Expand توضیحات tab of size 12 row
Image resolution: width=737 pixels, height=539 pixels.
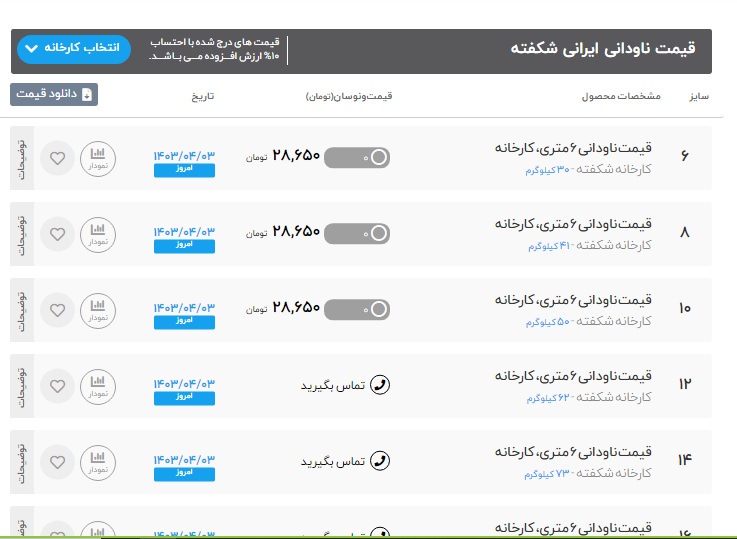23,385
